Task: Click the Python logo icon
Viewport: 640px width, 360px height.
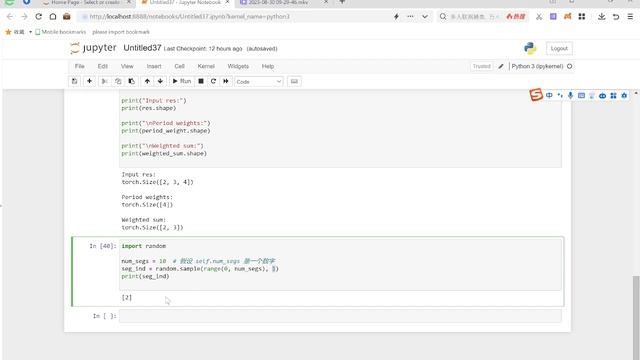Action: [x=530, y=48]
